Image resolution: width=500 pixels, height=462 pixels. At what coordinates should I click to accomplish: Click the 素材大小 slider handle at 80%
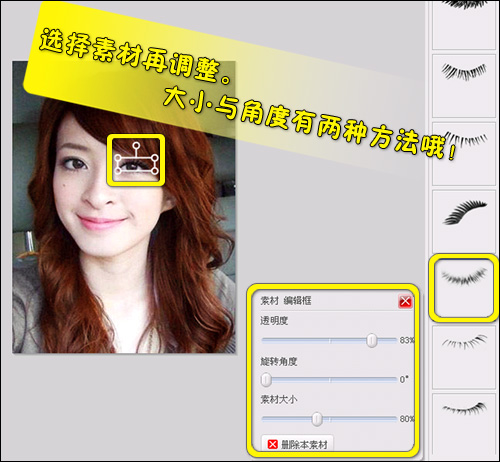(317, 419)
